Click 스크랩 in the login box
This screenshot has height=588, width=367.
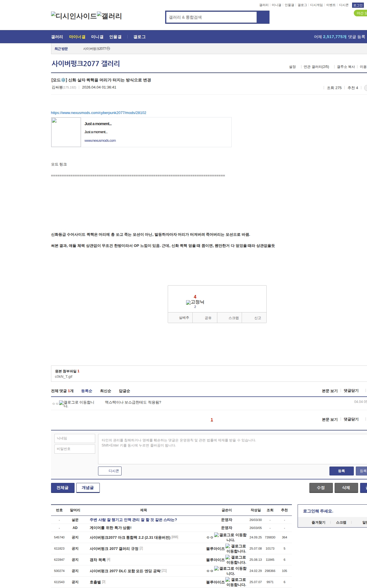(x=341, y=522)
